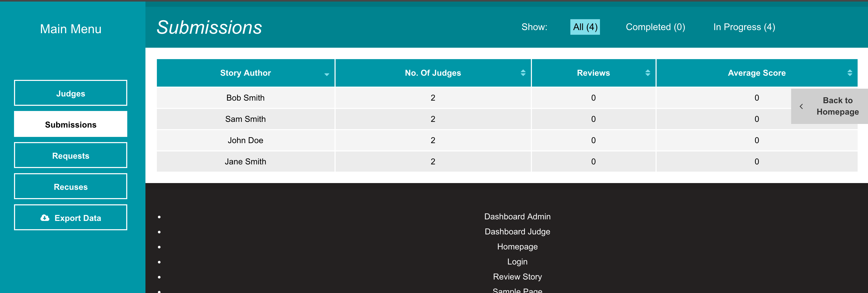
Task: Open the Recuses section
Action: click(x=70, y=187)
